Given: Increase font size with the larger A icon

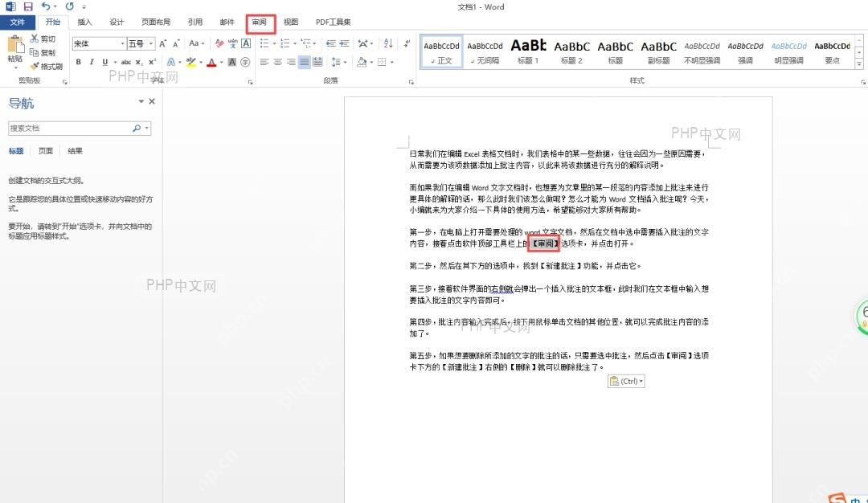Looking at the screenshot, I should (x=162, y=43).
